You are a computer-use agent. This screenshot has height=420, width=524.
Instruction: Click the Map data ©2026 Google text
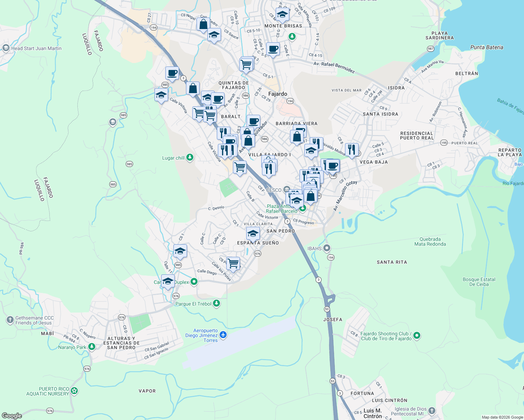tap(502, 417)
